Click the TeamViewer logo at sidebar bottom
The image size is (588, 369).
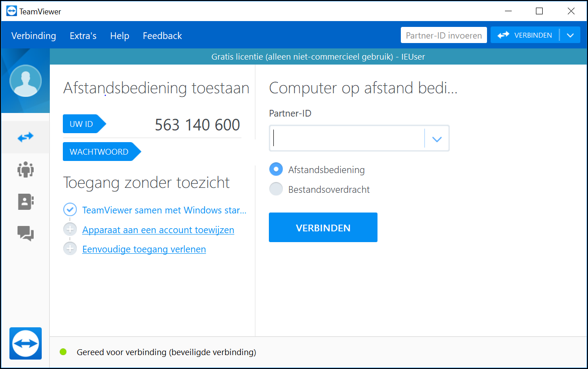coord(25,343)
